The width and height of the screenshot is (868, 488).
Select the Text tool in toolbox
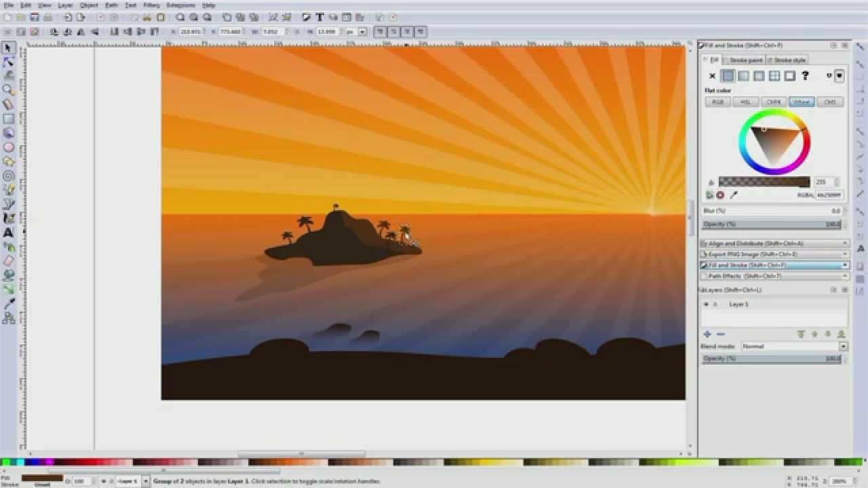tap(9, 232)
